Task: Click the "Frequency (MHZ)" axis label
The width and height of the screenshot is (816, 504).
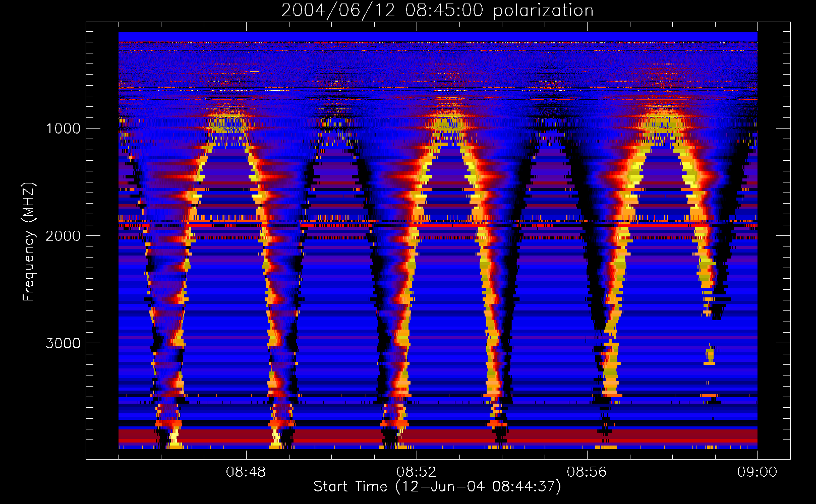Action: [x=29, y=242]
